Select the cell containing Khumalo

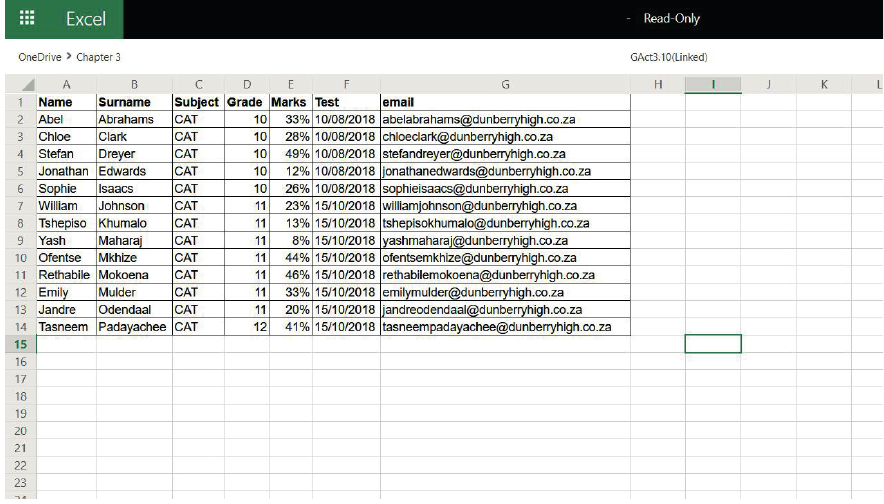coord(134,223)
